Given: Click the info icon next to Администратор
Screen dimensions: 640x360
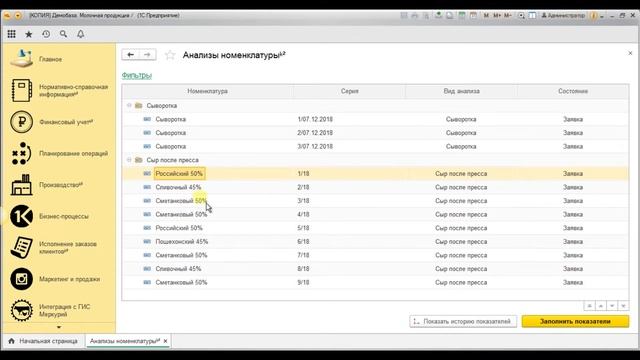Looking at the screenshot, I should [x=594, y=16].
